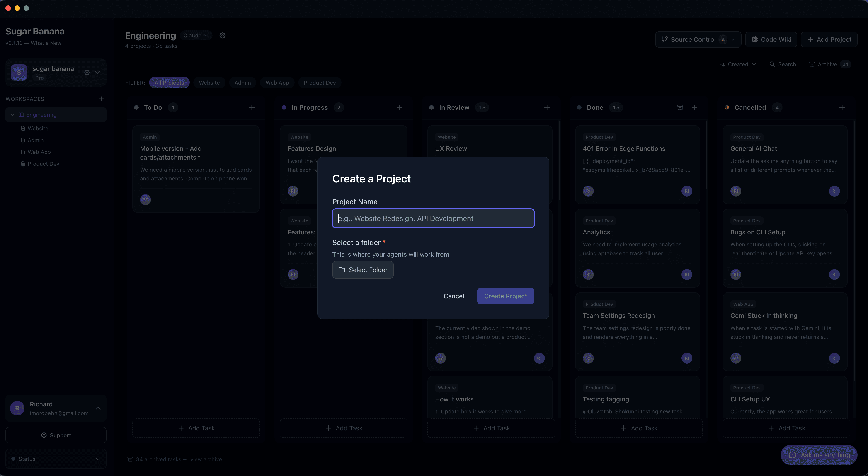Open the Claude model dropdown
868x476 pixels.
point(195,35)
